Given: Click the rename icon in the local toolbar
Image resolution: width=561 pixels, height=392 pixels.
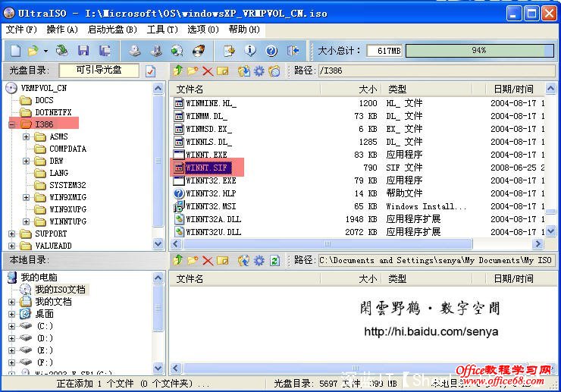Looking at the screenshot, I should coord(223,261).
